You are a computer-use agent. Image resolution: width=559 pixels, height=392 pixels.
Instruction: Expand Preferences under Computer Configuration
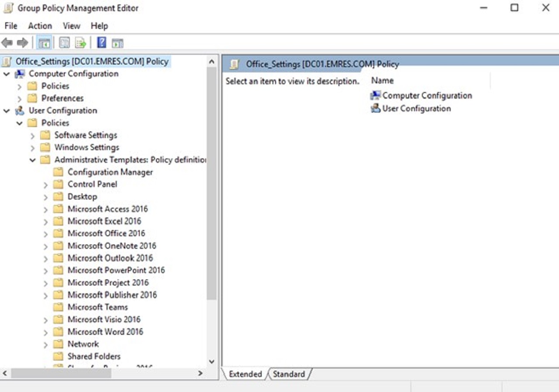(x=20, y=99)
